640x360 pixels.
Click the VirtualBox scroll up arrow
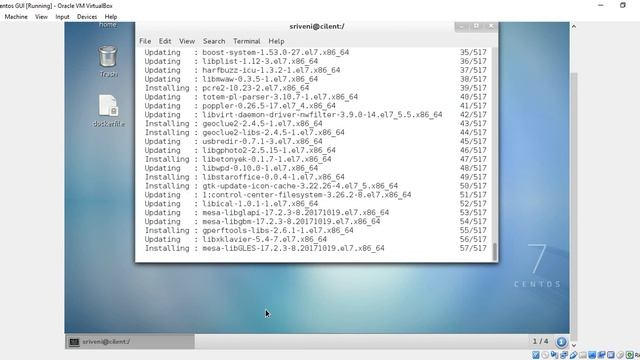click(574, 27)
